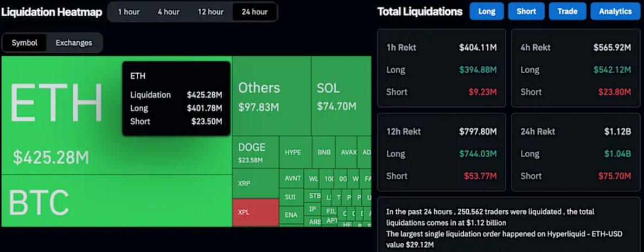644x252 pixels.
Task: Click the 1h Rekt stats card
Action: [441, 69]
